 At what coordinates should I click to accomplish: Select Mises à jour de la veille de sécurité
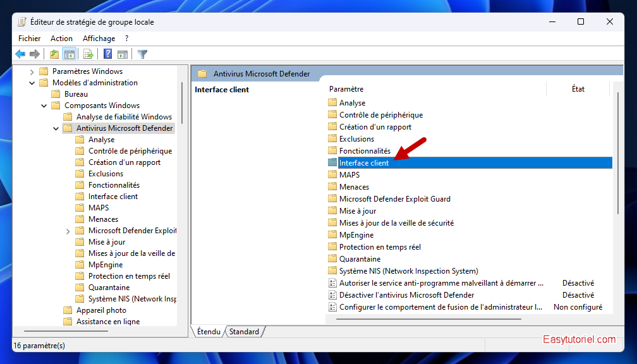point(396,222)
